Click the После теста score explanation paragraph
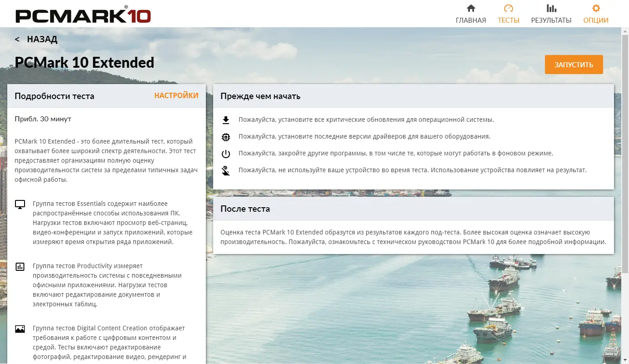This screenshot has width=629, height=364. coord(414,237)
